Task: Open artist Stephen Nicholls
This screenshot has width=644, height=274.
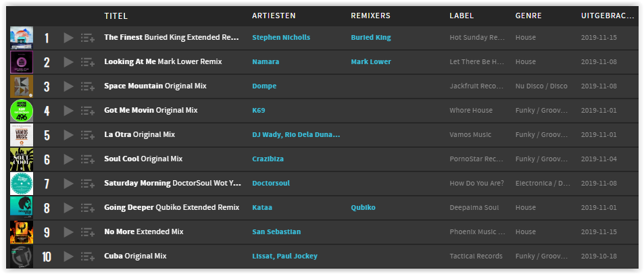Action: click(281, 37)
